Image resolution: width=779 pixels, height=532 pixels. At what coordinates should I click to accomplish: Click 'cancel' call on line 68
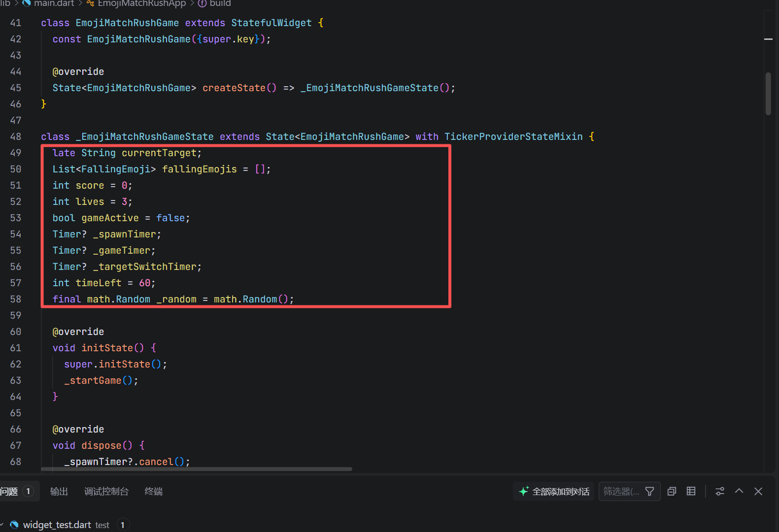[x=156, y=462]
